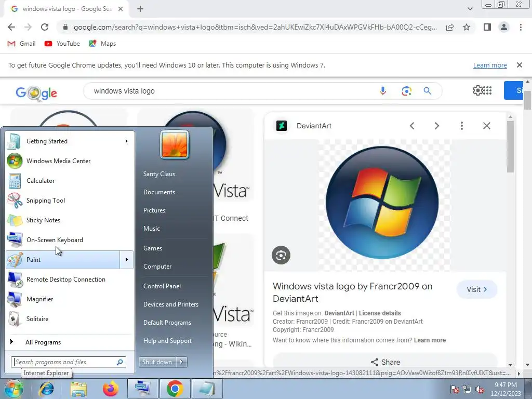Launch Firefox from taskbar

111,389
